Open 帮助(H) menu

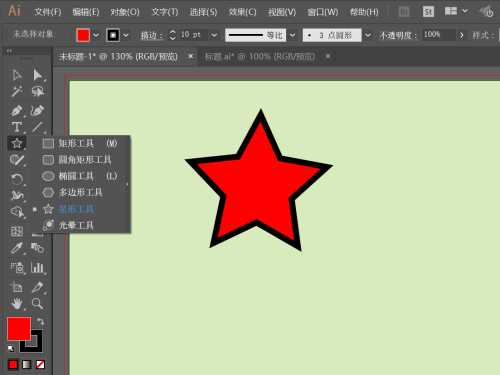[x=364, y=12]
